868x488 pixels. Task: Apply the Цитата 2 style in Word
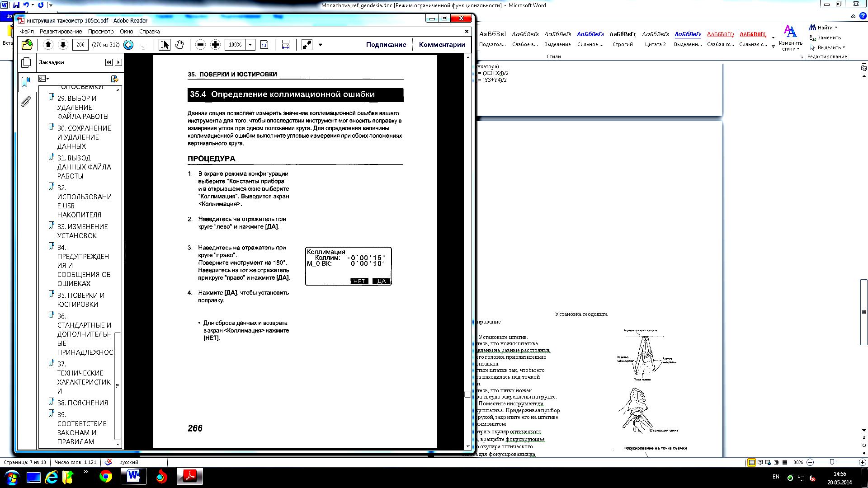(655, 38)
